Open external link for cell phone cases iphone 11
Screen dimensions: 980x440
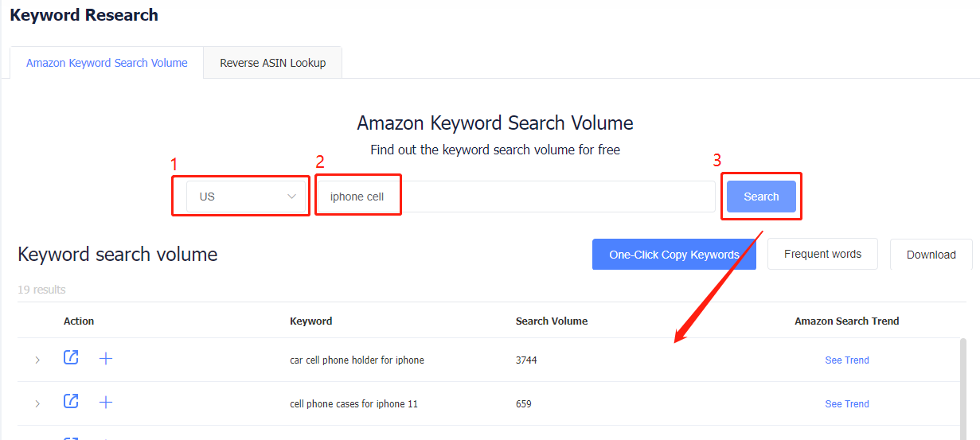(x=71, y=402)
